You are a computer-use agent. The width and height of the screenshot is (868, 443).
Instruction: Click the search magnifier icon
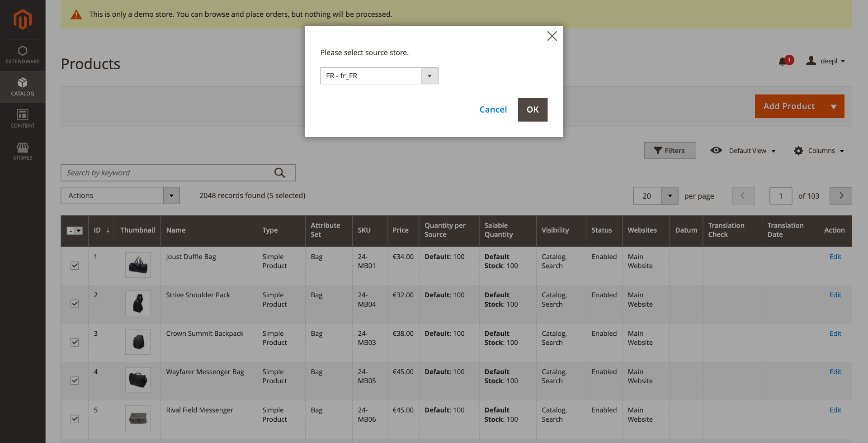279,173
